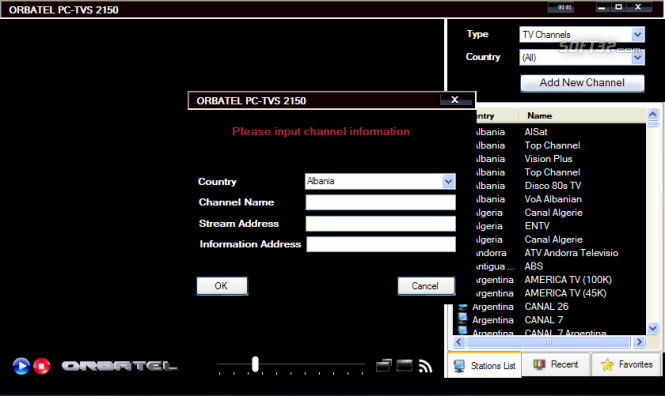Click the volume slider handle

tap(255, 364)
